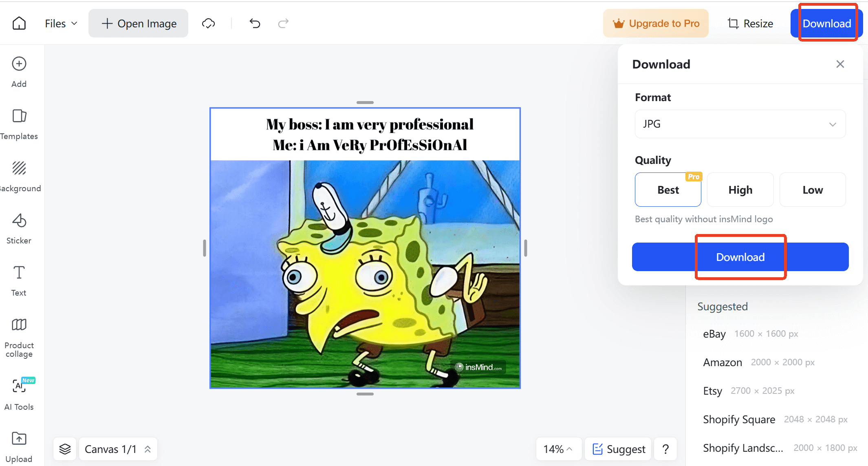This screenshot has width=868, height=466.
Task: Expand the Canvas 1/1 pages list
Action: point(118,449)
